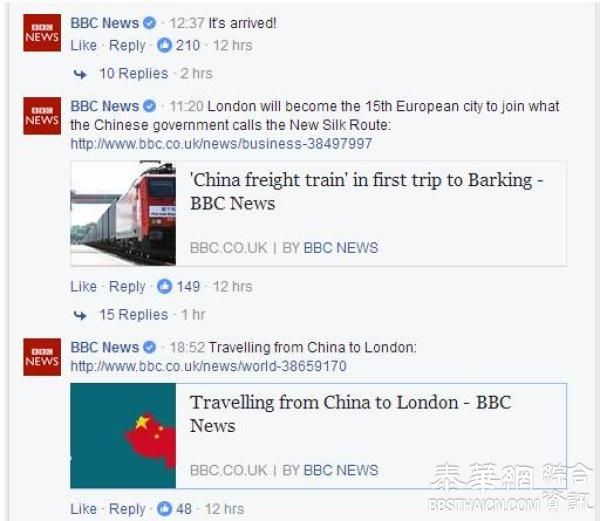Open the freight train article thumbnail
600x521 pixels.
coord(123,213)
